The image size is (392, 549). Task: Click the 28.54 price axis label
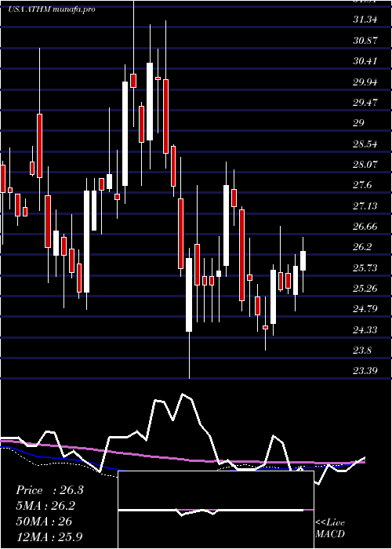(365, 144)
